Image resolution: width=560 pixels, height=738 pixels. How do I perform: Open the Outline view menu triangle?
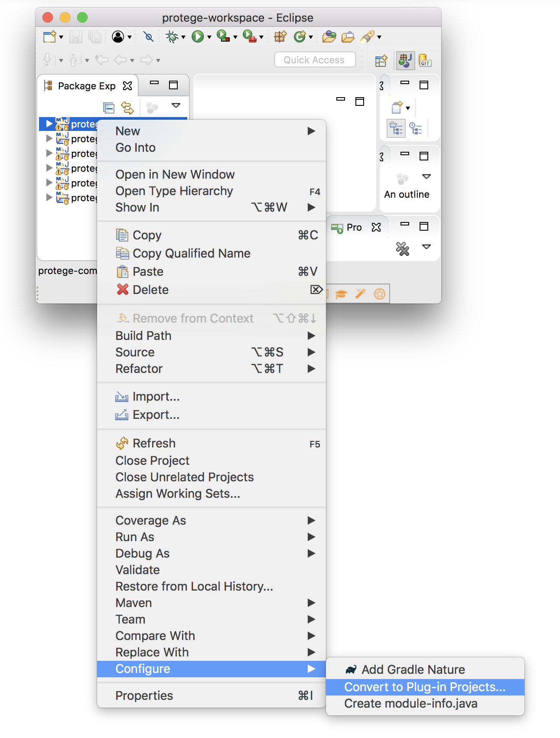427,176
